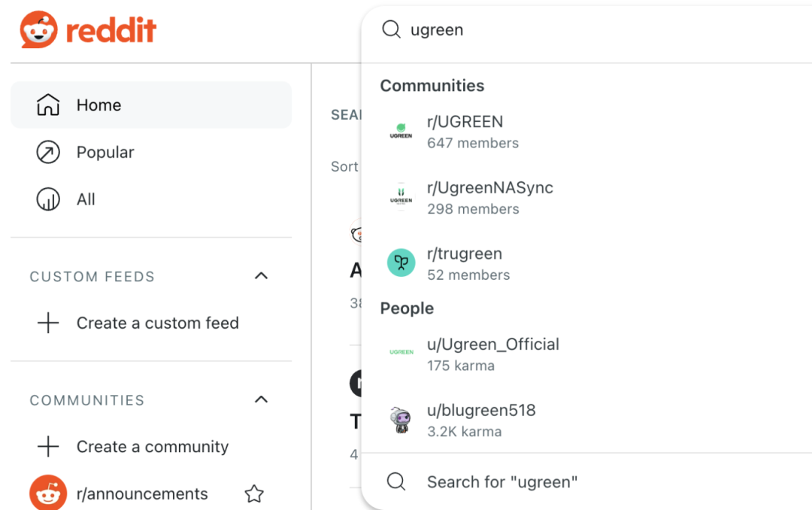Click into the search field containing ugreen
Screen dimensions: 812x510
pyautogui.click(x=526, y=30)
